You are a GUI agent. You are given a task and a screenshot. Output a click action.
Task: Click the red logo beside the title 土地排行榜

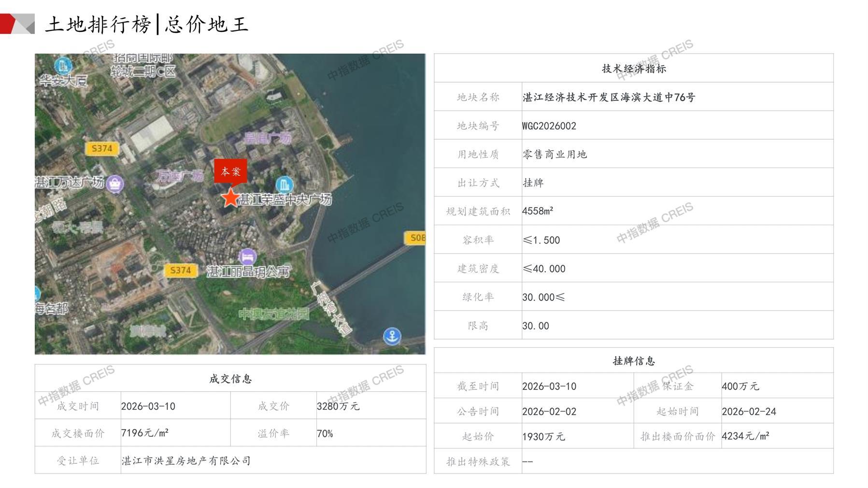[17, 24]
